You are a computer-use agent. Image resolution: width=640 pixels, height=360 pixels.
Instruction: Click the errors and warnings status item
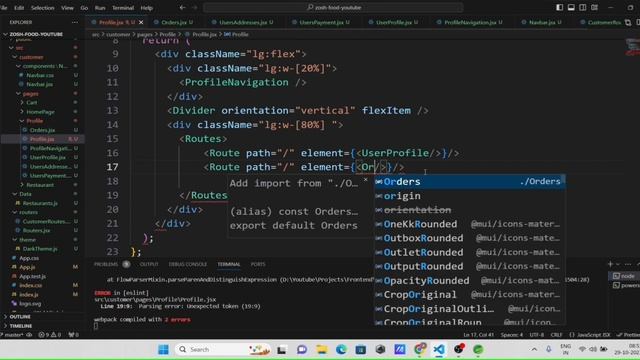(49, 335)
